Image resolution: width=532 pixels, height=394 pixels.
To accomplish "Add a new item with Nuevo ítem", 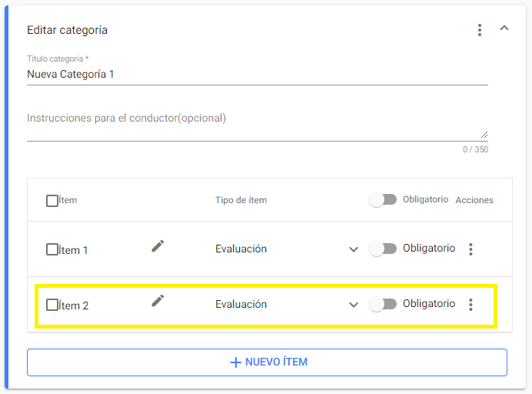I will [x=267, y=362].
